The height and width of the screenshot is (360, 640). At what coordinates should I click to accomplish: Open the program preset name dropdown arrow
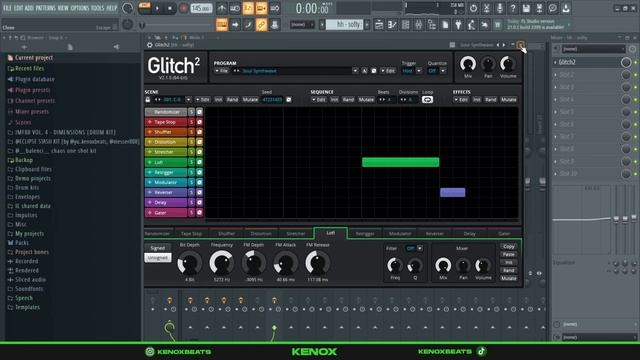(355, 71)
